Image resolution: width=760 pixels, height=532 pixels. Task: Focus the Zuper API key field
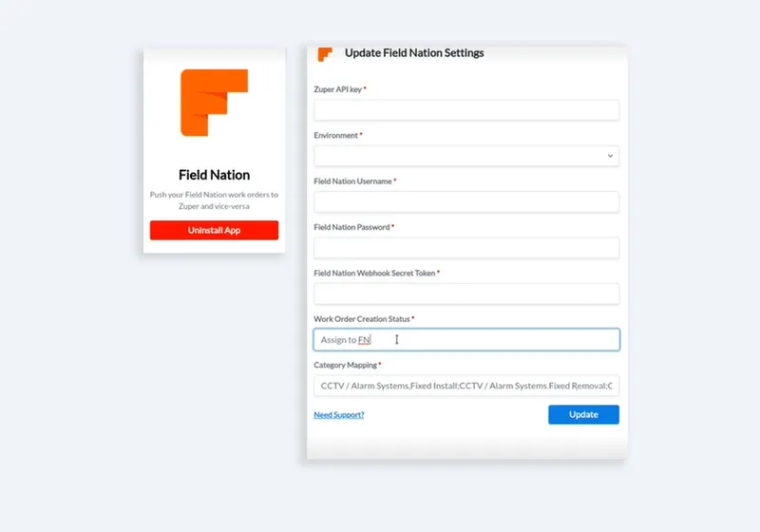(466, 110)
